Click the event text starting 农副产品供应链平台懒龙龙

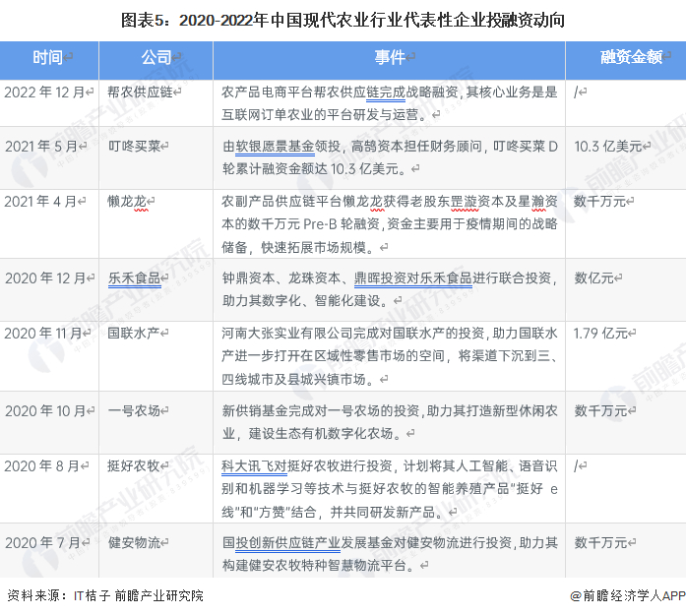click(390, 224)
